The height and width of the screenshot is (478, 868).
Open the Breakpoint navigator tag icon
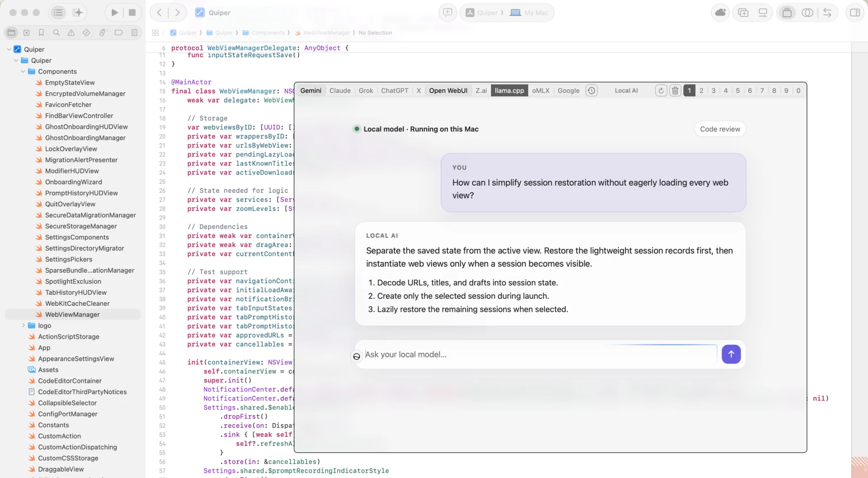(119, 33)
